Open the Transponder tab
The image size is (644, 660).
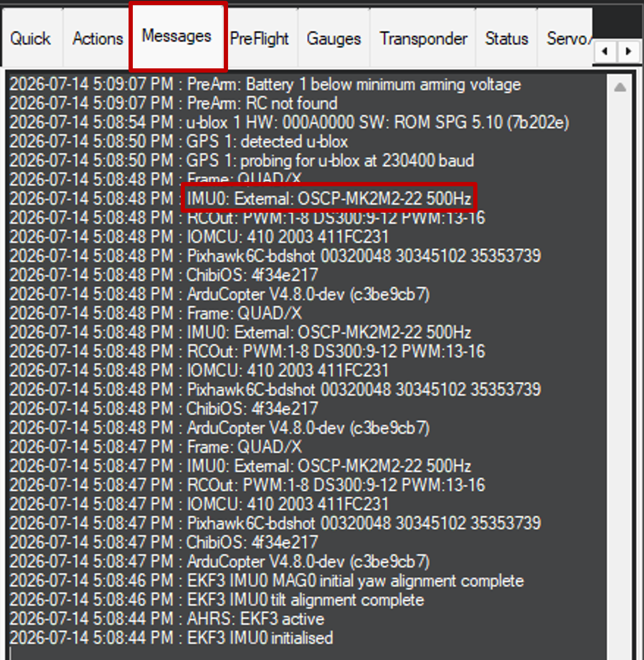pos(423,39)
